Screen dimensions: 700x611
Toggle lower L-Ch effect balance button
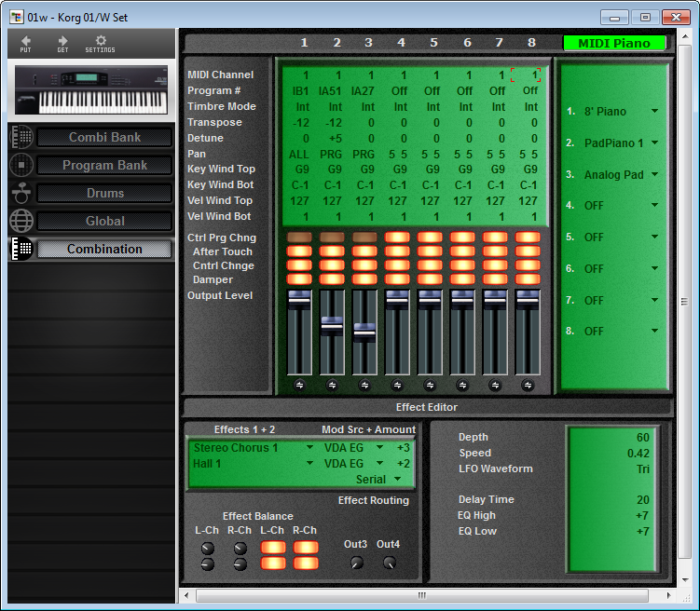click(273, 563)
